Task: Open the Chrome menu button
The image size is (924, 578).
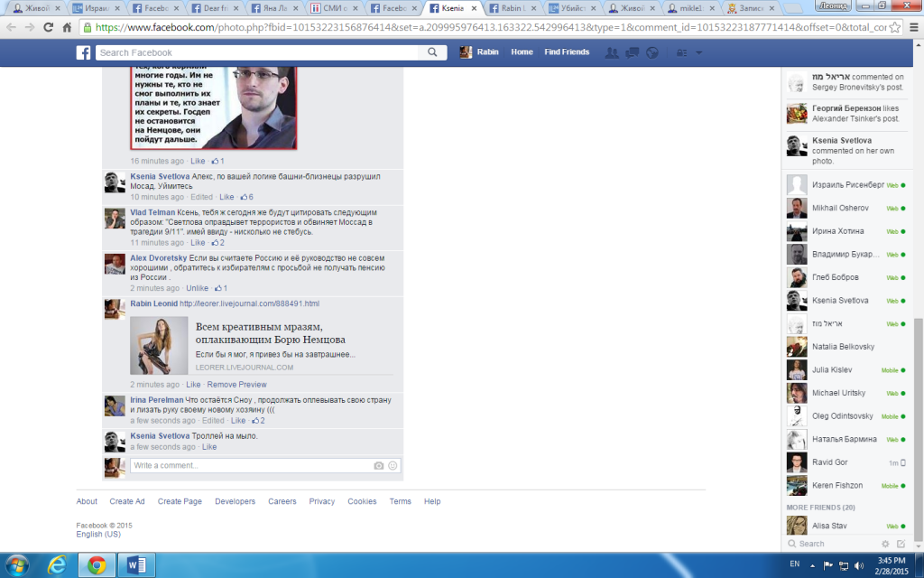Action: click(913, 27)
